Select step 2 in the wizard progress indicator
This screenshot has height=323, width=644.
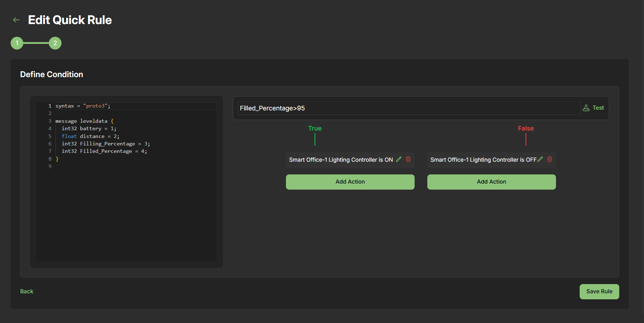[55, 43]
